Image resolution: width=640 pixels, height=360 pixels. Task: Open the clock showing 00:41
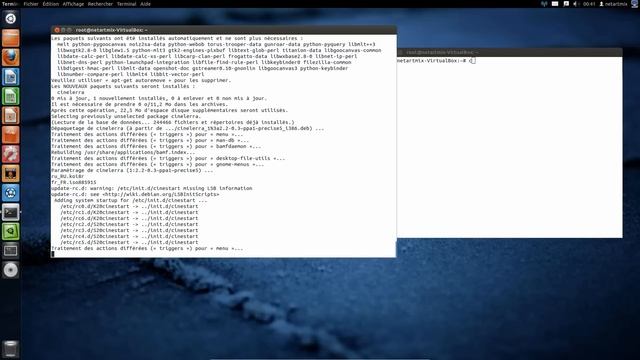(x=589, y=4)
